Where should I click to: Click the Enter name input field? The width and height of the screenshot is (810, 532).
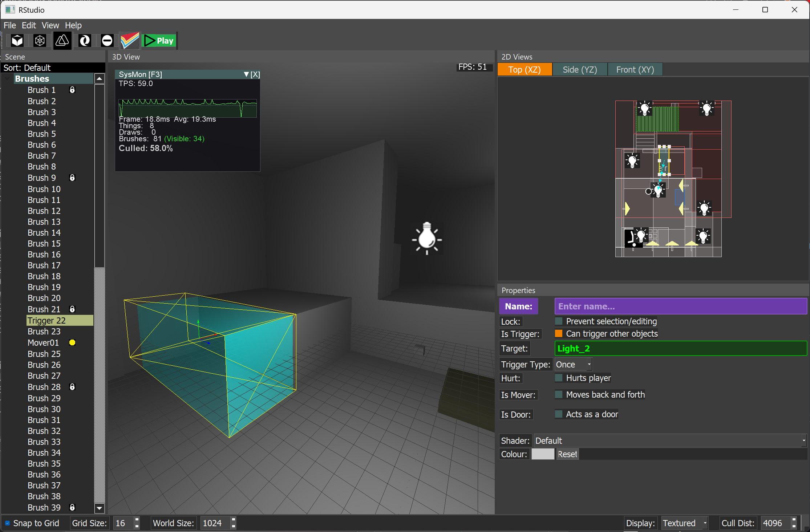click(680, 306)
